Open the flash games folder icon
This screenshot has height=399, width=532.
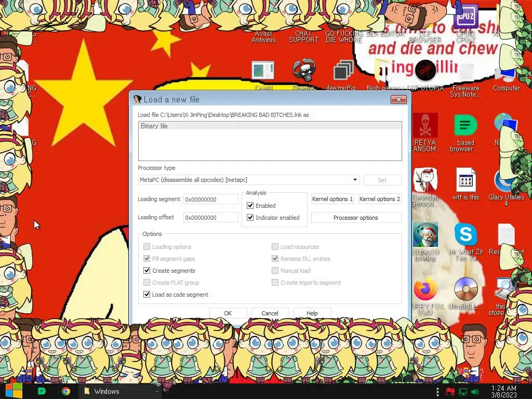point(383,71)
